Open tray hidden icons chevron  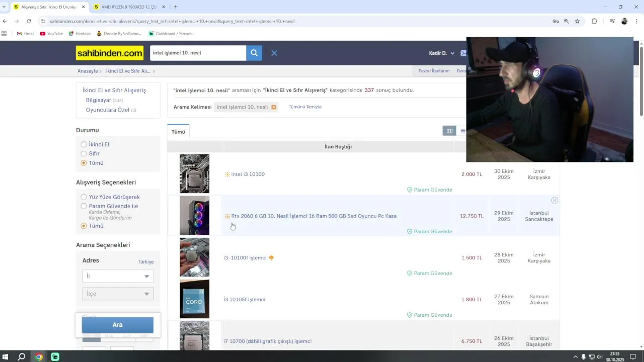(x=576, y=357)
